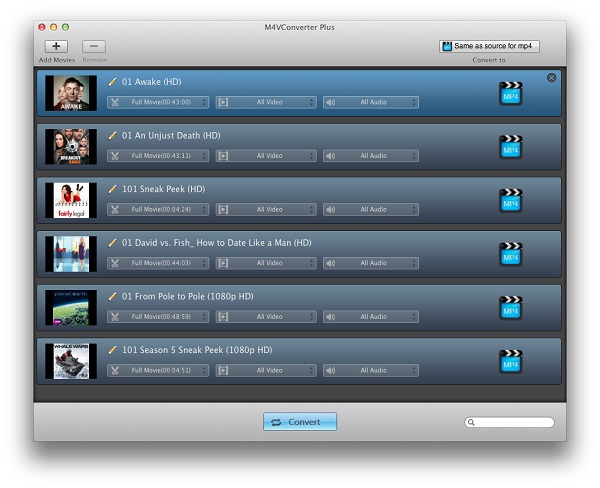The image size is (600, 488).
Task: Click pencil rename icon for 01 From Pole to Pole
Action: click(112, 296)
